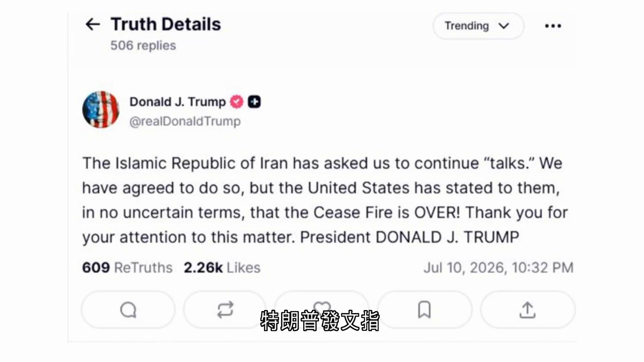
Task: View the 609 ReTruths list
Action: pyautogui.click(x=127, y=267)
